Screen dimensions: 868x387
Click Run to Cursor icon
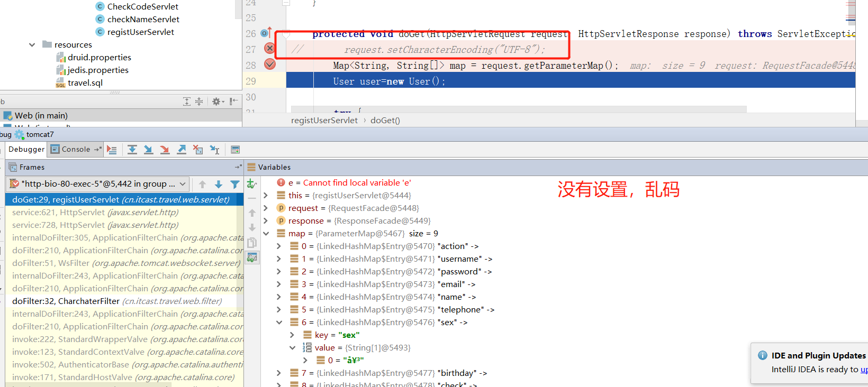coord(214,150)
